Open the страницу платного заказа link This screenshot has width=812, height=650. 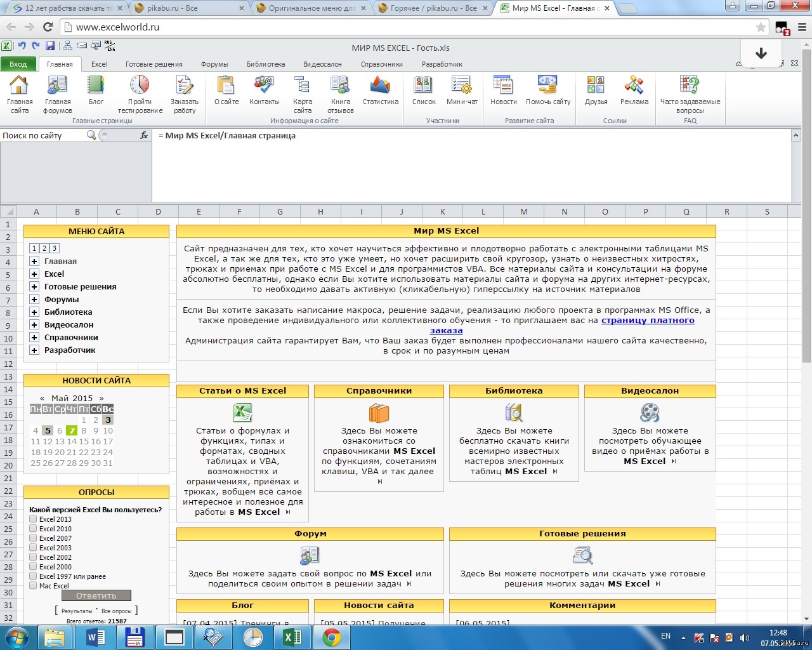[x=562, y=325]
